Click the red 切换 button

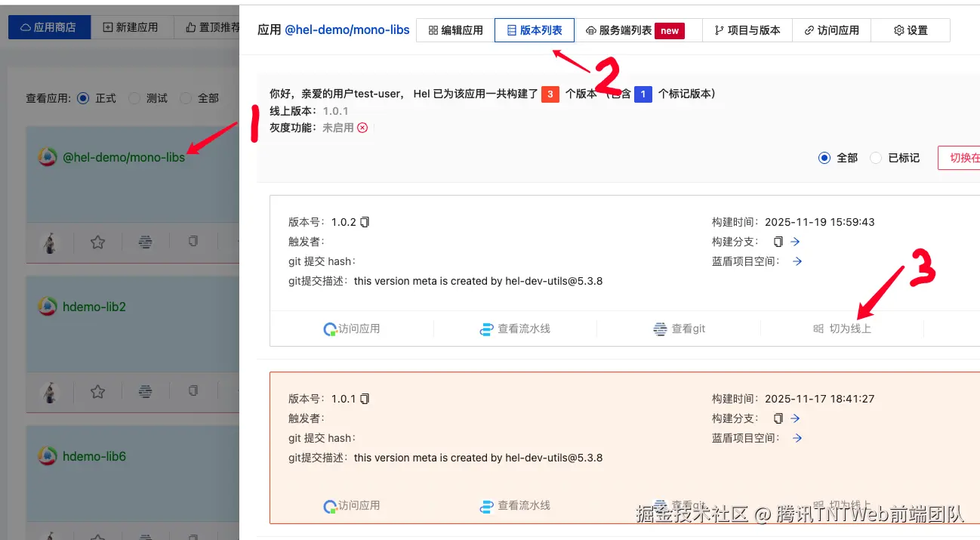point(959,158)
